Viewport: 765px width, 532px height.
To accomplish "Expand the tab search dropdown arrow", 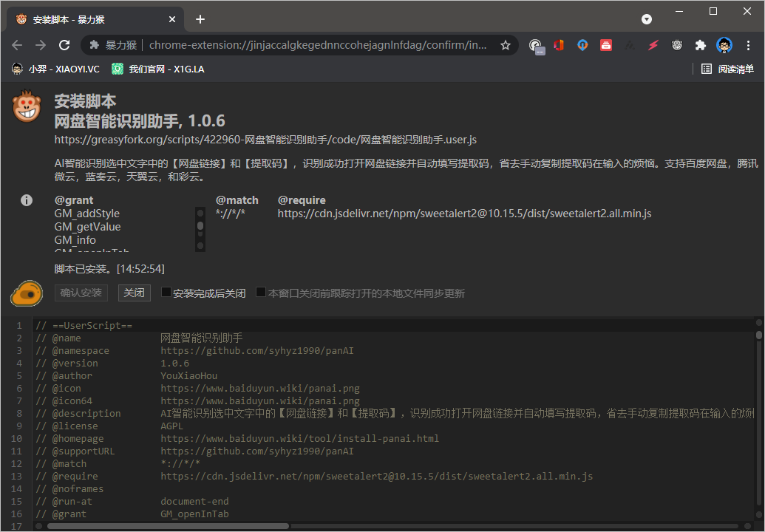I will (x=647, y=19).
